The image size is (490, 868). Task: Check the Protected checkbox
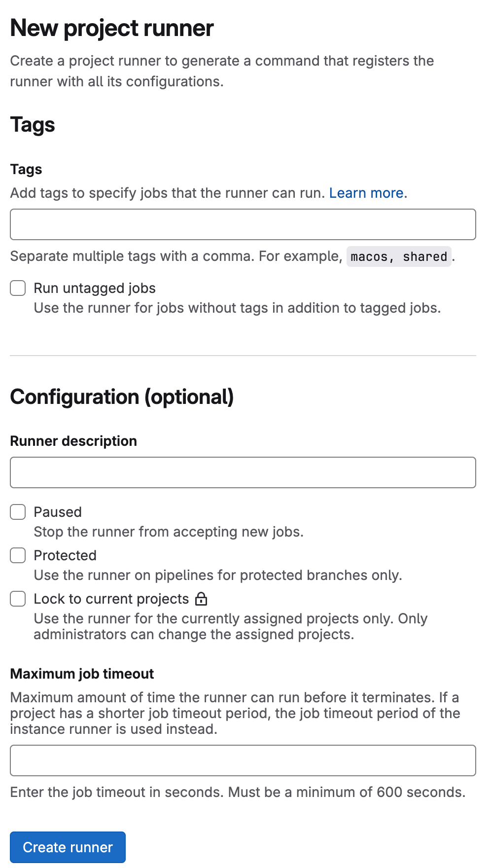18,555
